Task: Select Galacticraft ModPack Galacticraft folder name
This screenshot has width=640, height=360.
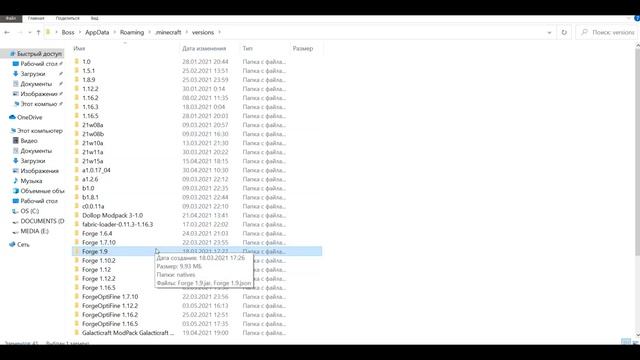Action: tap(128, 333)
